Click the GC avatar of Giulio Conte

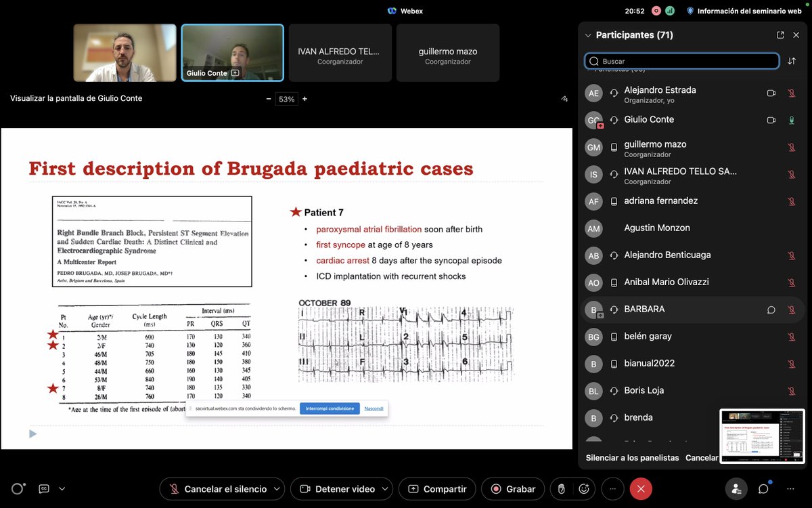(x=593, y=120)
